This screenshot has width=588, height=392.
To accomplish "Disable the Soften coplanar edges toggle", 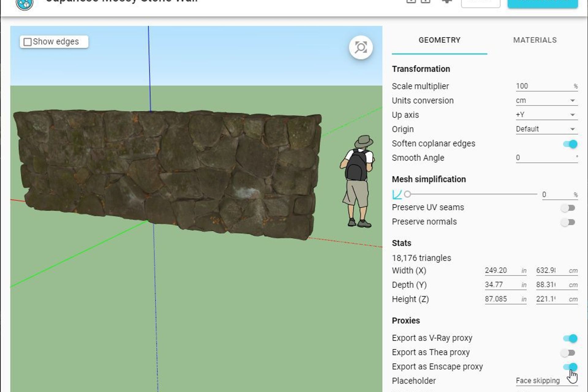I will [570, 143].
